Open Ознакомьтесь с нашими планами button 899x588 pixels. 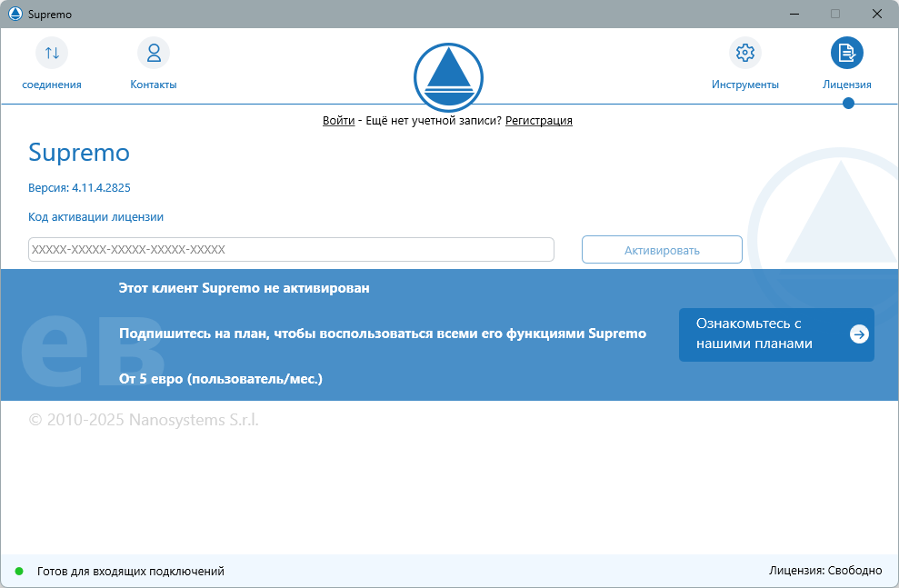(x=776, y=334)
